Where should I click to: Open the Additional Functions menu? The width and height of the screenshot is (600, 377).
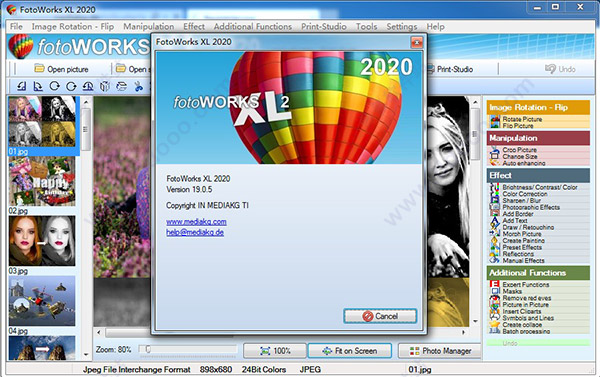(x=253, y=26)
